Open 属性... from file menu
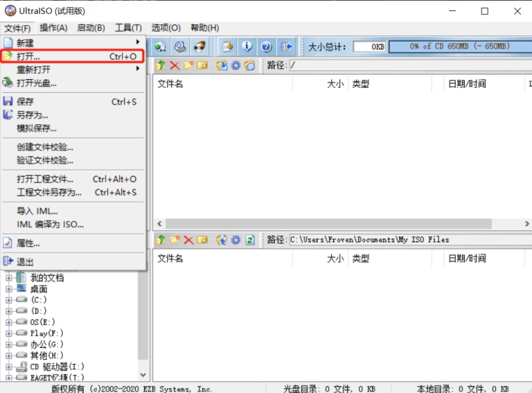 [x=72, y=243]
